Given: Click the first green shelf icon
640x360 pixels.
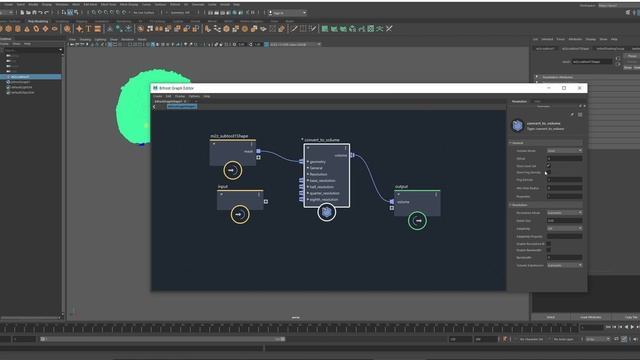Looking at the screenshot, I should pos(325,29).
